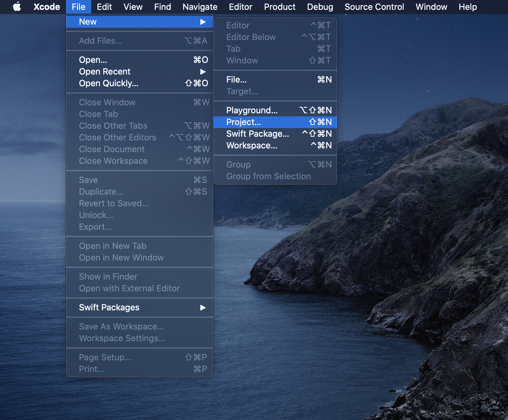
Task: Expand the New submenu arrow
Action: (x=203, y=22)
